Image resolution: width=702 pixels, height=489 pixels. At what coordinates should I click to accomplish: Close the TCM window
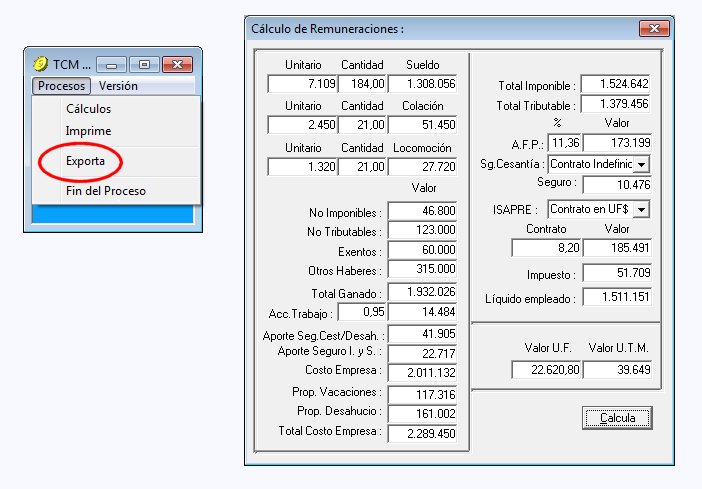tap(177, 64)
